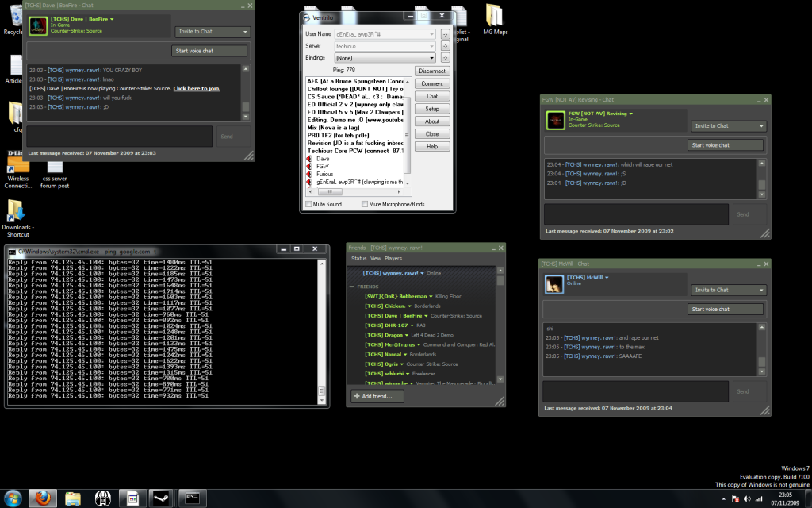The height and width of the screenshot is (508, 812).
Task: Click the message input field in McWill chat
Action: pos(635,391)
